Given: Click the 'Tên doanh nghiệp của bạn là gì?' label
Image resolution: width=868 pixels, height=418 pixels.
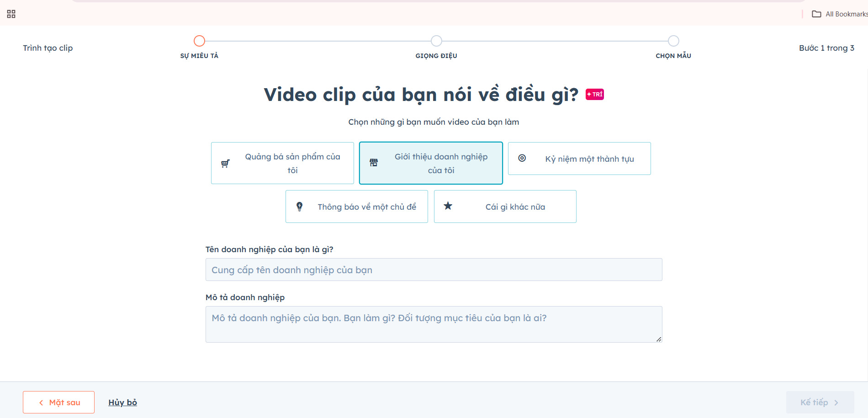Looking at the screenshot, I should click(270, 249).
